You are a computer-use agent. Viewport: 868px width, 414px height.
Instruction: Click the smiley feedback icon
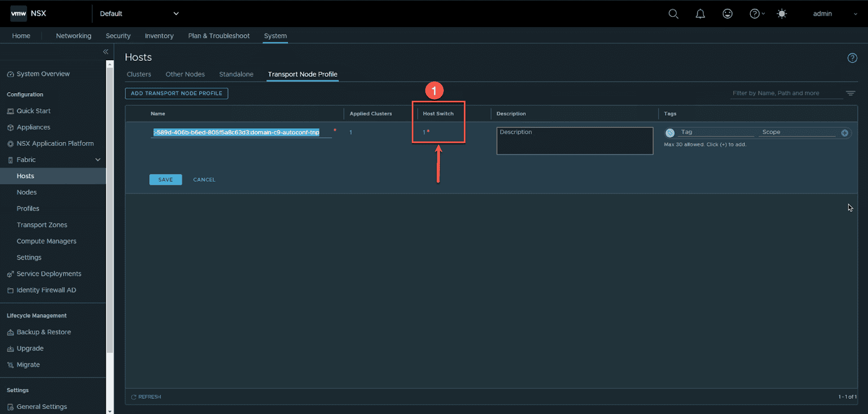pos(727,14)
